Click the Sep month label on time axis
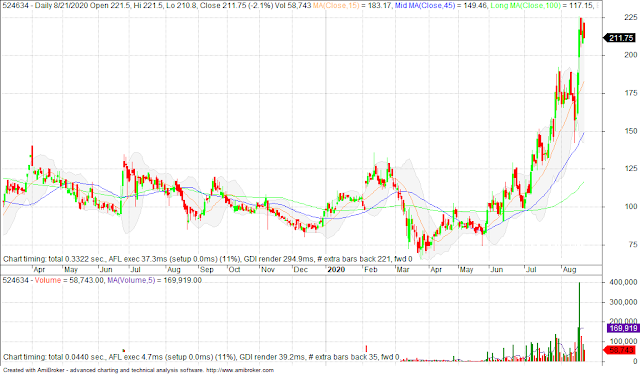 click(x=207, y=269)
